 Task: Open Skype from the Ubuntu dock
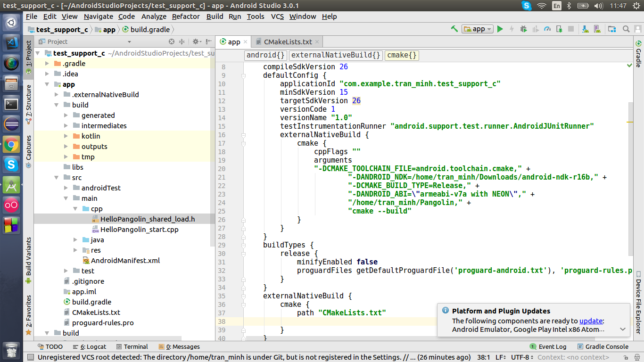coord(10,165)
